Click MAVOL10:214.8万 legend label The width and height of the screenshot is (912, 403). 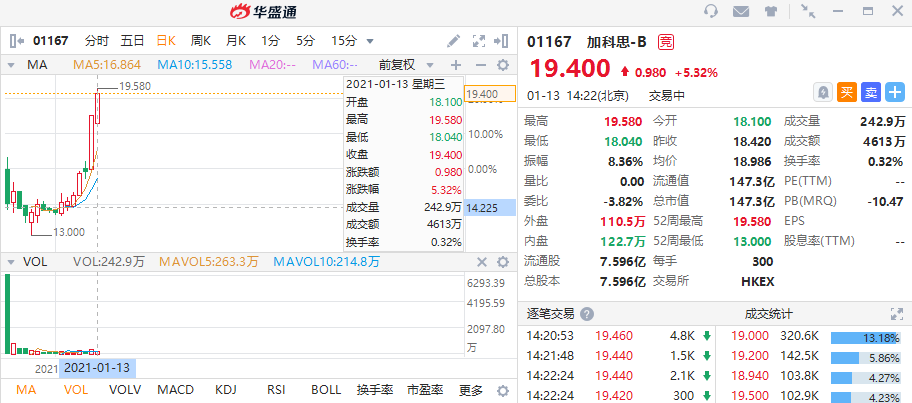click(x=327, y=262)
